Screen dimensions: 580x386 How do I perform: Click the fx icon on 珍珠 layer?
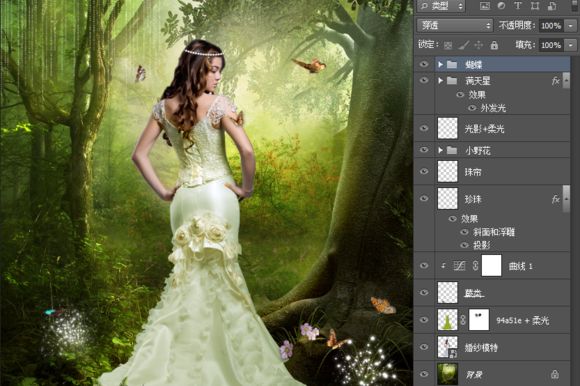click(x=555, y=199)
